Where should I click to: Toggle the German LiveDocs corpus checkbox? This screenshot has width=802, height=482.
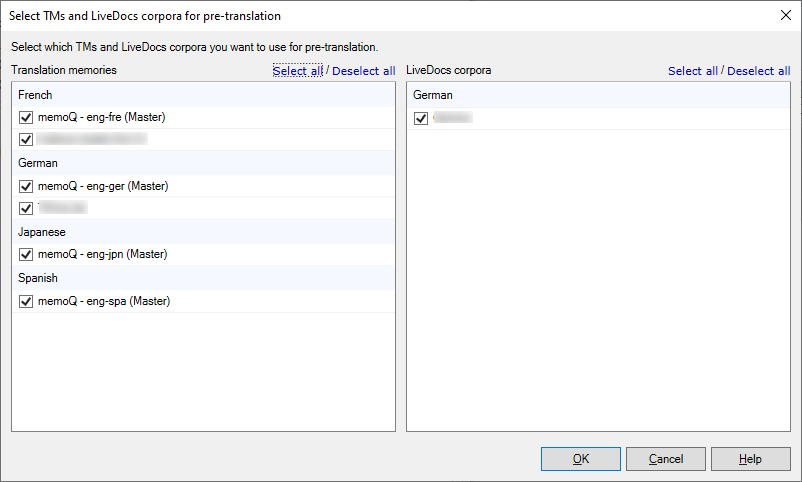[x=421, y=118]
